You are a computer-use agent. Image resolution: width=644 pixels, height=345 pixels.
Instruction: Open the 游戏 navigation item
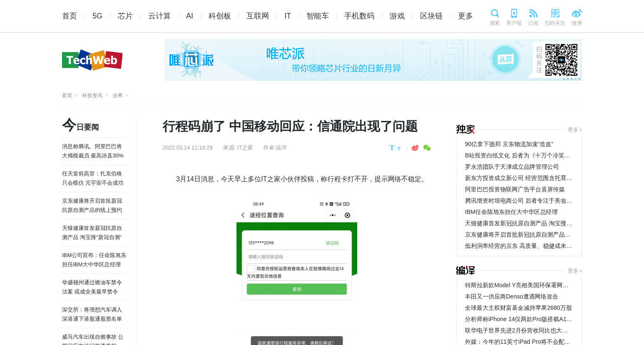click(x=397, y=16)
